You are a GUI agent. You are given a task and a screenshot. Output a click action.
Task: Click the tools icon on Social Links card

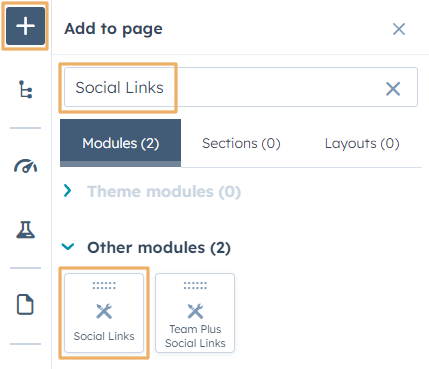point(104,311)
